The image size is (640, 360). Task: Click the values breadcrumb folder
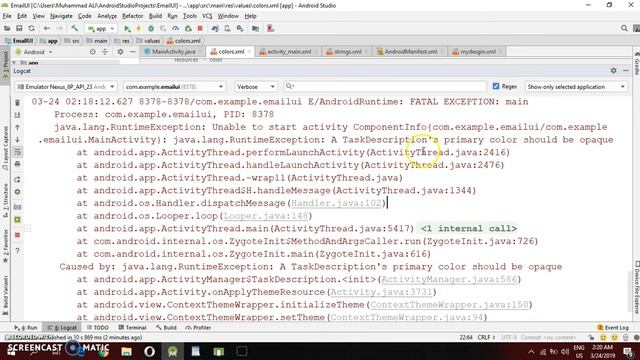[x=148, y=41]
